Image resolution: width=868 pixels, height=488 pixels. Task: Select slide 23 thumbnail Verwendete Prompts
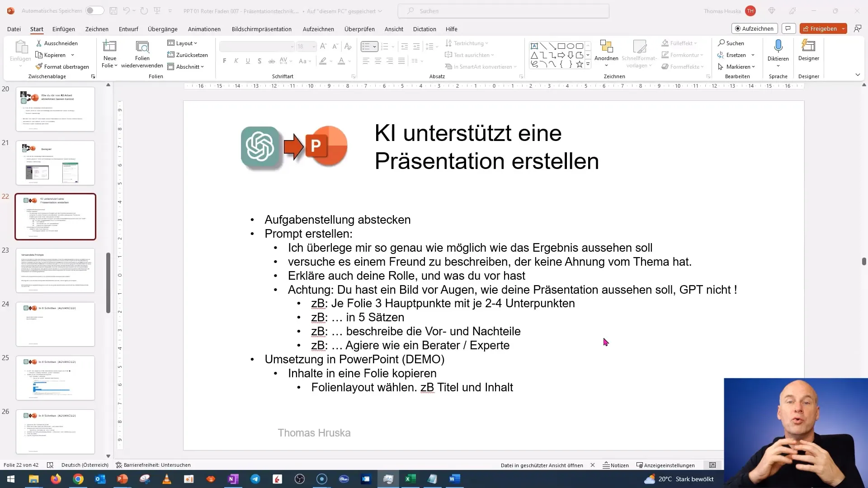click(55, 270)
